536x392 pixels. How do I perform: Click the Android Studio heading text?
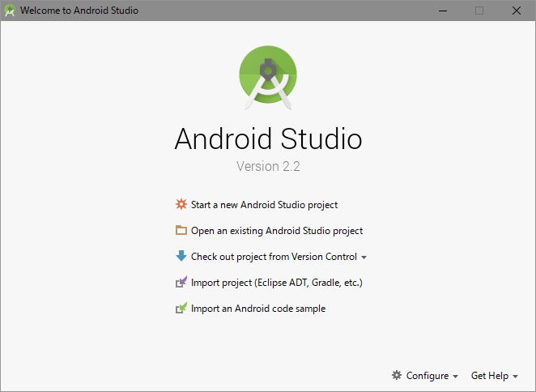(268, 138)
